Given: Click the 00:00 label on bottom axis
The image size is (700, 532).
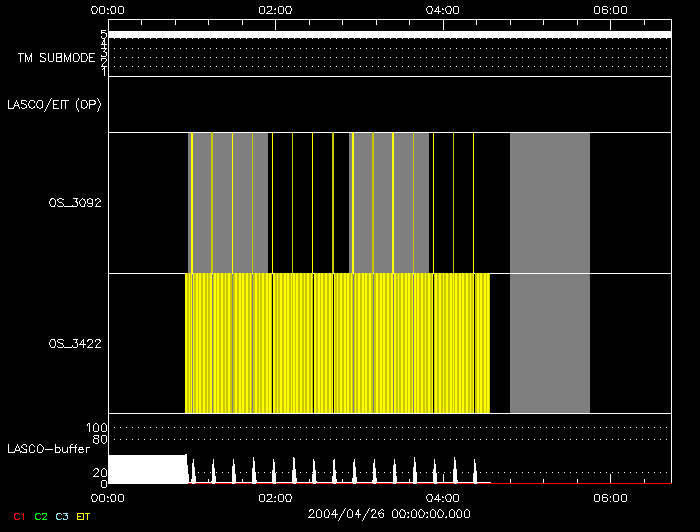Looking at the screenshot, I should pos(107,496).
